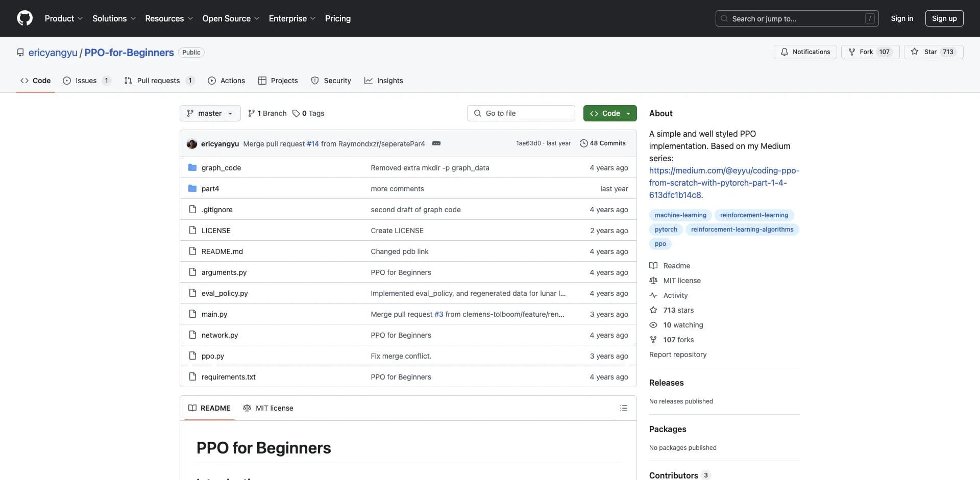Switch to the Projects tab
980x480 pixels.
click(278, 81)
